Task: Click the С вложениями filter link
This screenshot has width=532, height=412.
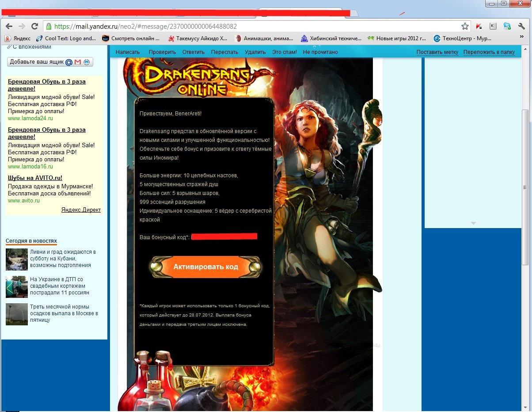Action: (32, 47)
